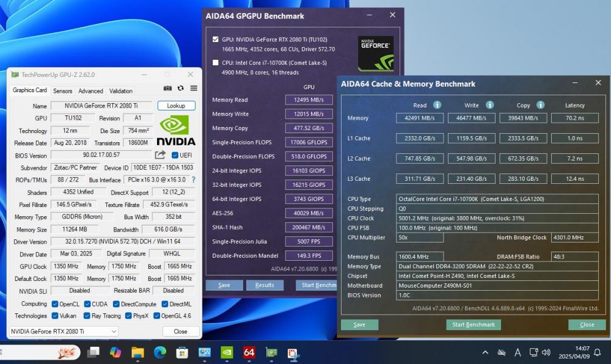Click the GPU-Z Name field

101,106
